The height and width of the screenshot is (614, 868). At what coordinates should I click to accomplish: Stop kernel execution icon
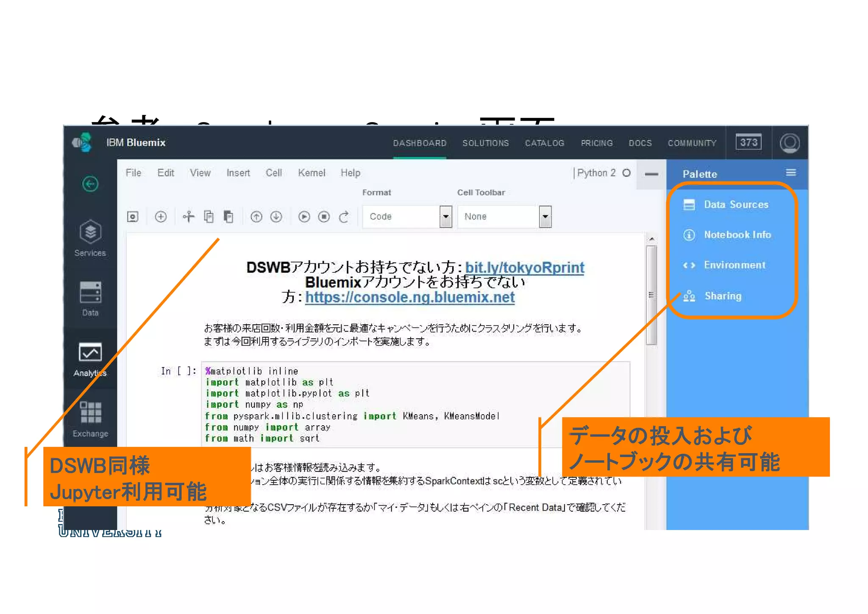point(324,217)
